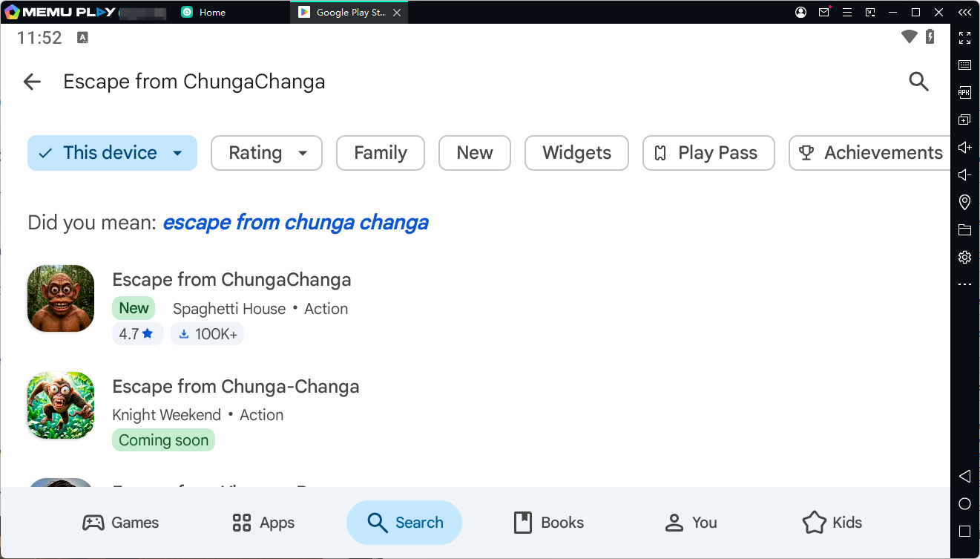Viewport: 980px width, 559px height.
Task: Click the Coming soon label
Action: (x=163, y=440)
